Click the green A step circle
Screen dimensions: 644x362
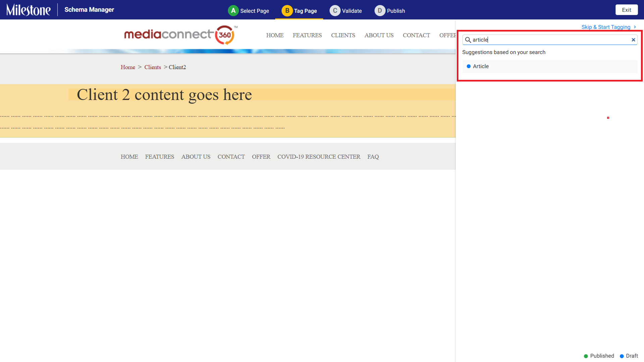233,11
